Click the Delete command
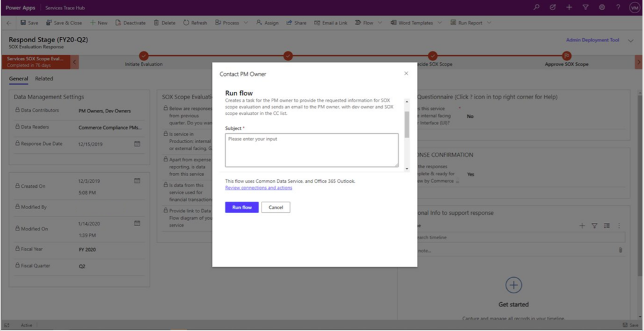Screen dimensions: 644x331 (x=164, y=23)
